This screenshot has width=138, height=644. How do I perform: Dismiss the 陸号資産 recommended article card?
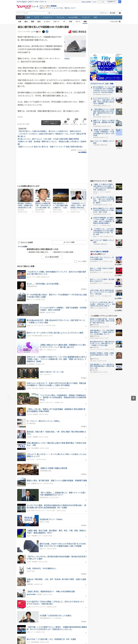33,212
